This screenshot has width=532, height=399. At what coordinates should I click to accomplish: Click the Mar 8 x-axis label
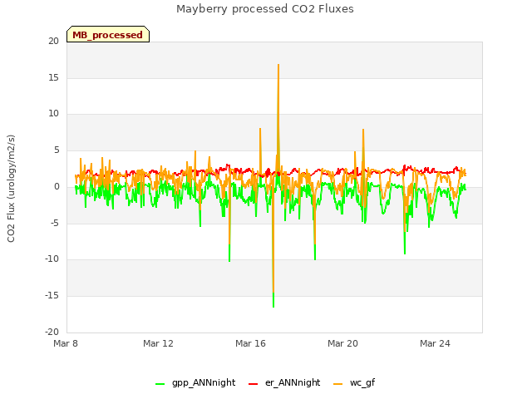[x=66, y=343]
